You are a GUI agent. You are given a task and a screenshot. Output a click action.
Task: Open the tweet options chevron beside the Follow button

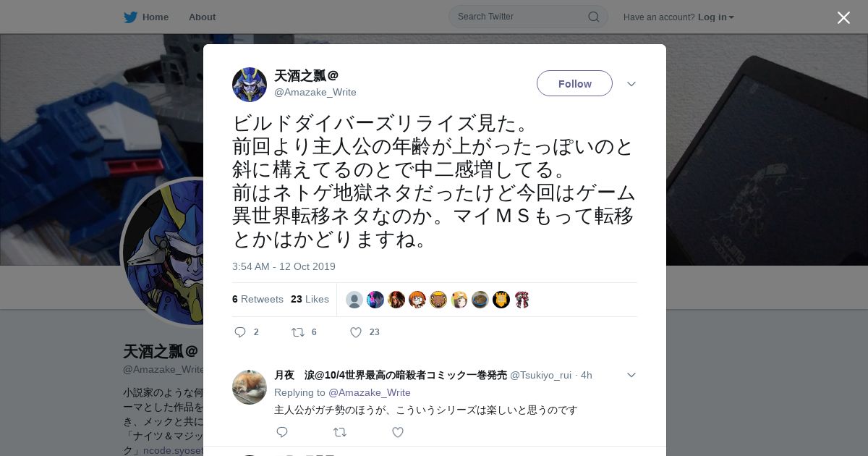click(631, 84)
